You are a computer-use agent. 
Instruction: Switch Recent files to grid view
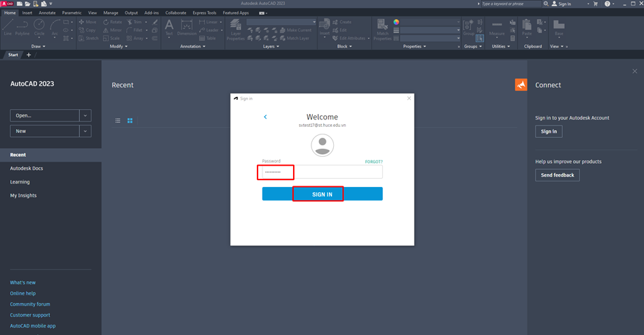[129, 121]
